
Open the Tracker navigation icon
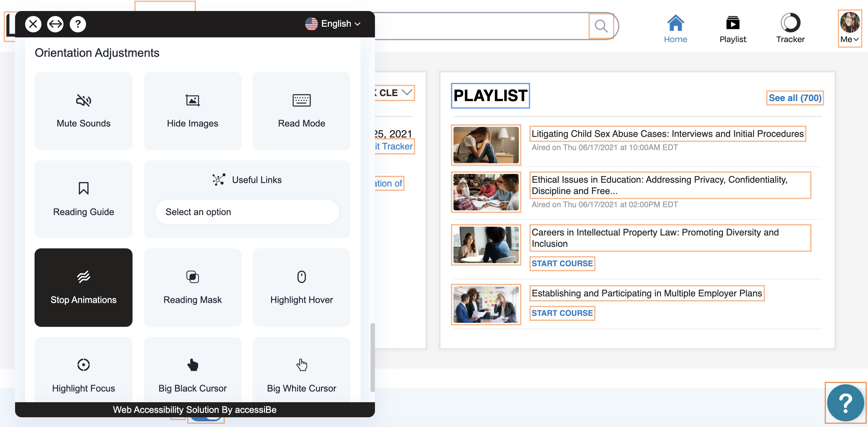click(790, 23)
